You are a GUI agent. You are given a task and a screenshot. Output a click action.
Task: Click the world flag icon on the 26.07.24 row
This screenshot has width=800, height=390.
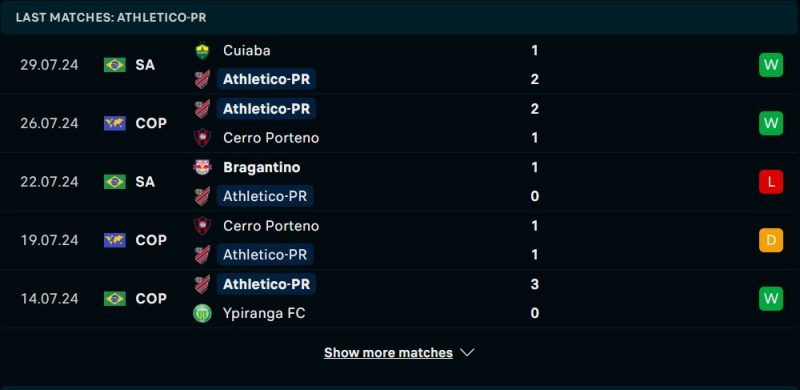click(115, 123)
